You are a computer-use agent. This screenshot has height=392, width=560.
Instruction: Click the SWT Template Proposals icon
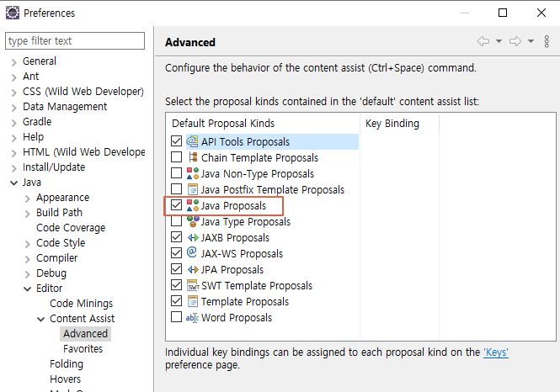tap(192, 286)
